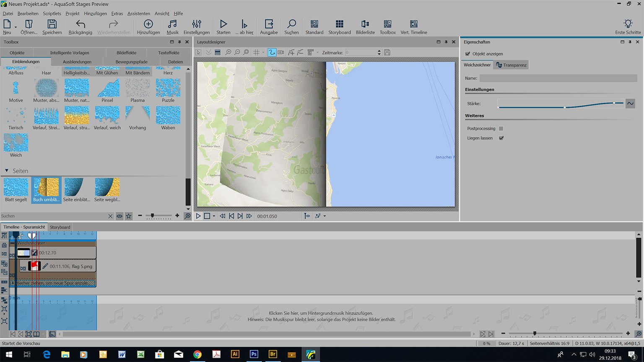Click the Erste Schritte lightbulb icon
The width and height of the screenshot is (644, 362).
pyautogui.click(x=628, y=24)
